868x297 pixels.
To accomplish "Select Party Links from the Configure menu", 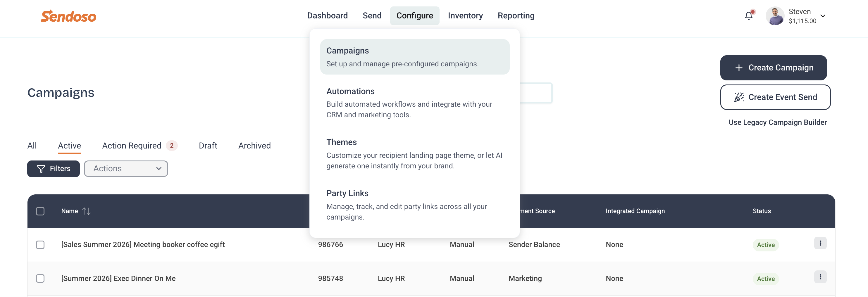I will click(x=415, y=205).
